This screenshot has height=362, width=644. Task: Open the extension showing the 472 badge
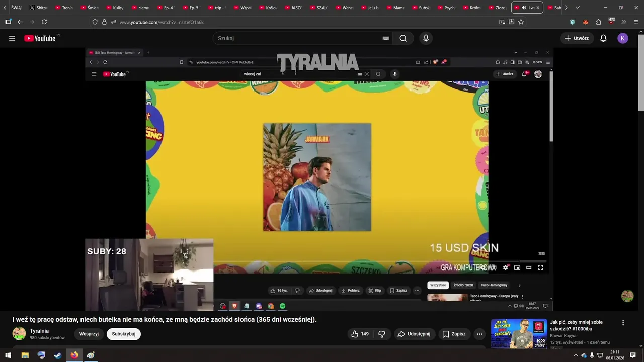point(611,22)
